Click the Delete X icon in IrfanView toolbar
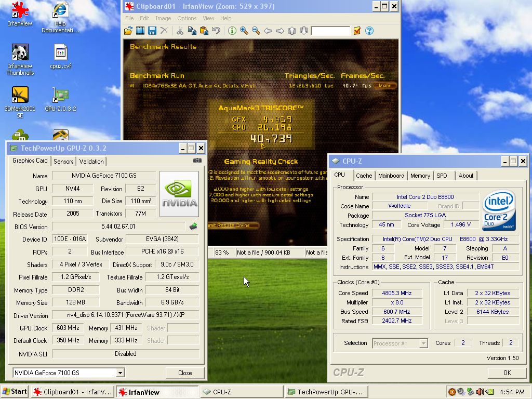The image size is (532, 399). [x=164, y=31]
